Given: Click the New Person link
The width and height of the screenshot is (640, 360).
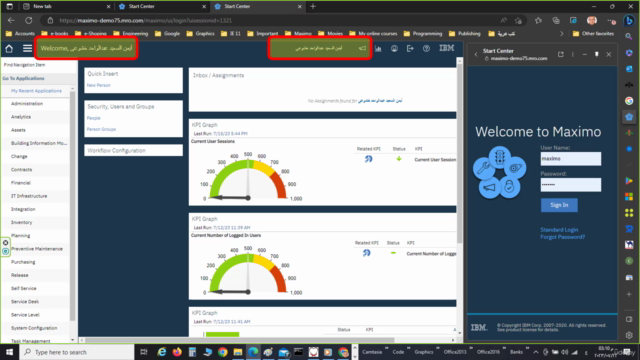Looking at the screenshot, I should [99, 85].
